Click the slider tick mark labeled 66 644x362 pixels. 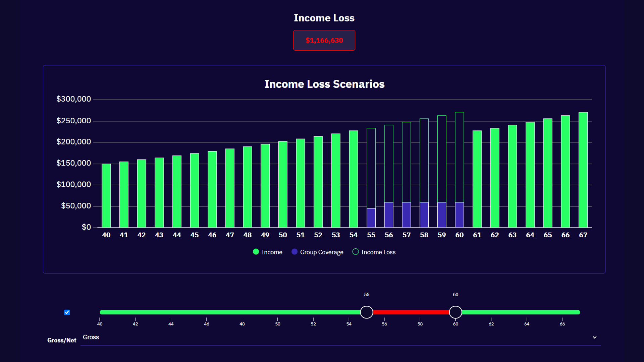562,319
